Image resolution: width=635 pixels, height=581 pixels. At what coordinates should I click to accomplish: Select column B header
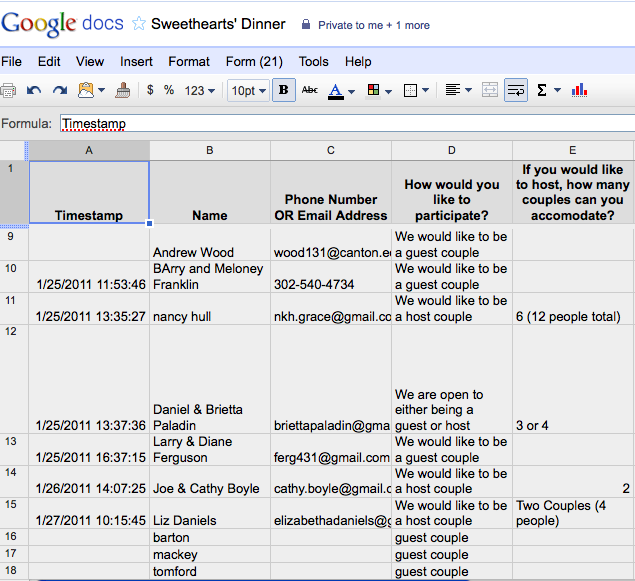(210, 150)
